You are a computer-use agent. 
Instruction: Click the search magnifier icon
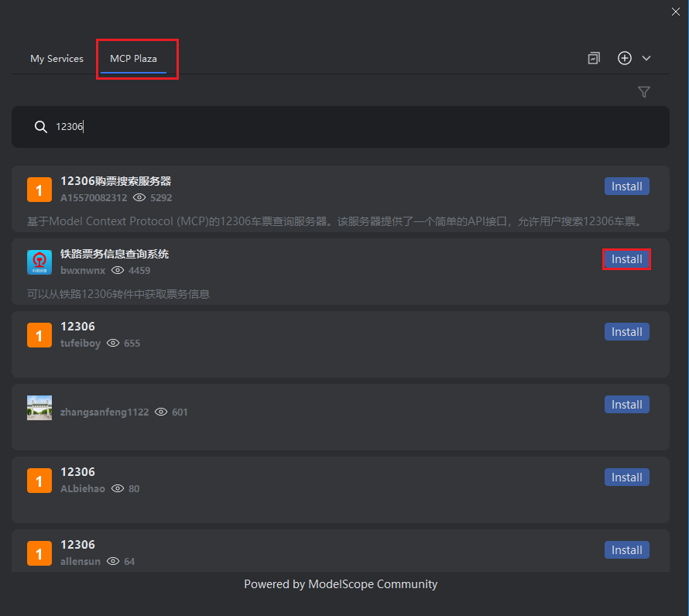(41, 127)
